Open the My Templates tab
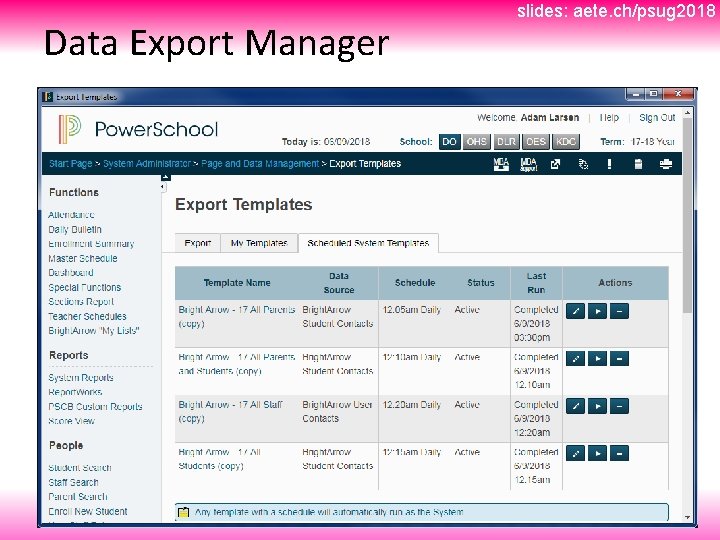720x540 pixels. [x=259, y=243]
